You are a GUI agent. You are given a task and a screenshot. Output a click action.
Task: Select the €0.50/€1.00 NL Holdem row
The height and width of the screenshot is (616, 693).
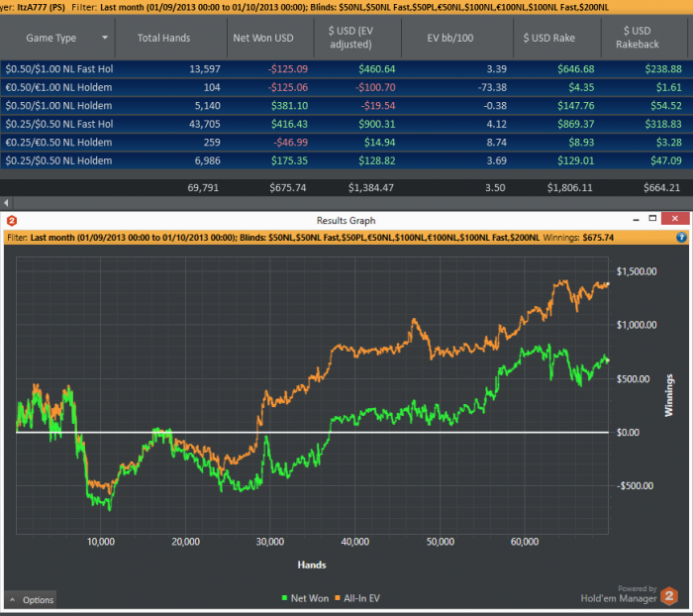[346, 87]
